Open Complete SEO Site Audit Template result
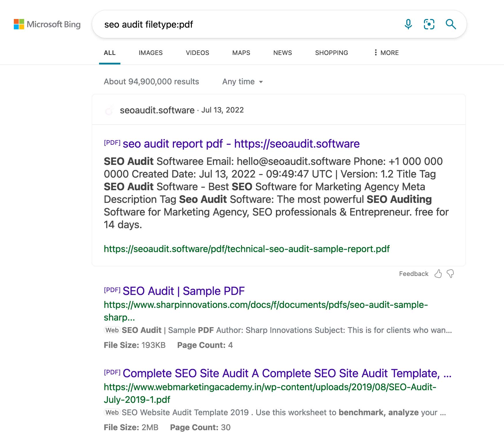Image resolution: width=504 pixels, height=446 pixels. tap(287, 373)
